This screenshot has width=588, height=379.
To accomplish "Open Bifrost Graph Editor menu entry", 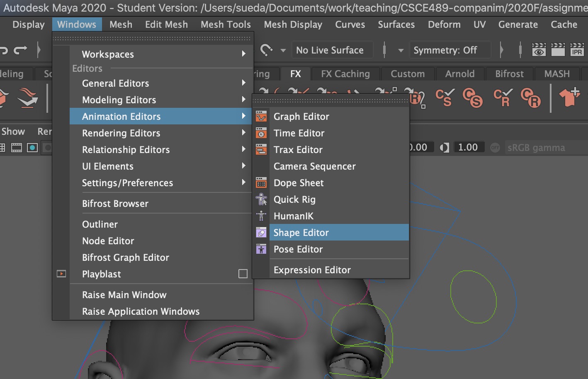I will tap(161, 258).
